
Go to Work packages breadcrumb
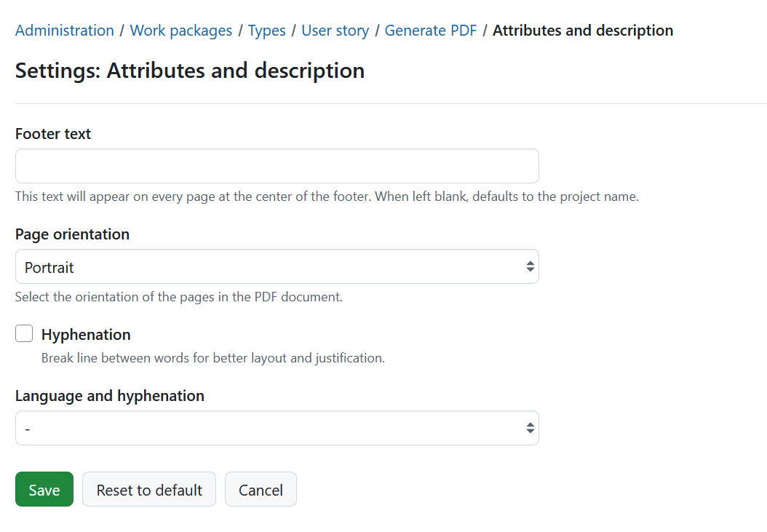[181, 31]
